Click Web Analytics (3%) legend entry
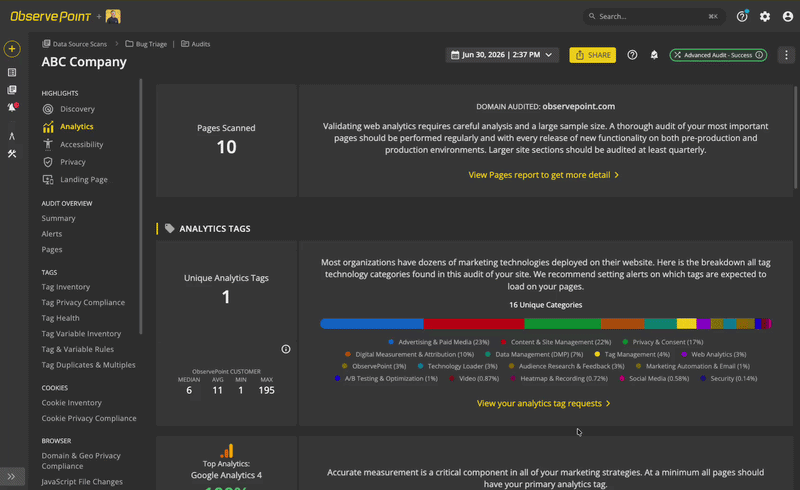This screenshot has width=800, height=490. coord(713,354)
